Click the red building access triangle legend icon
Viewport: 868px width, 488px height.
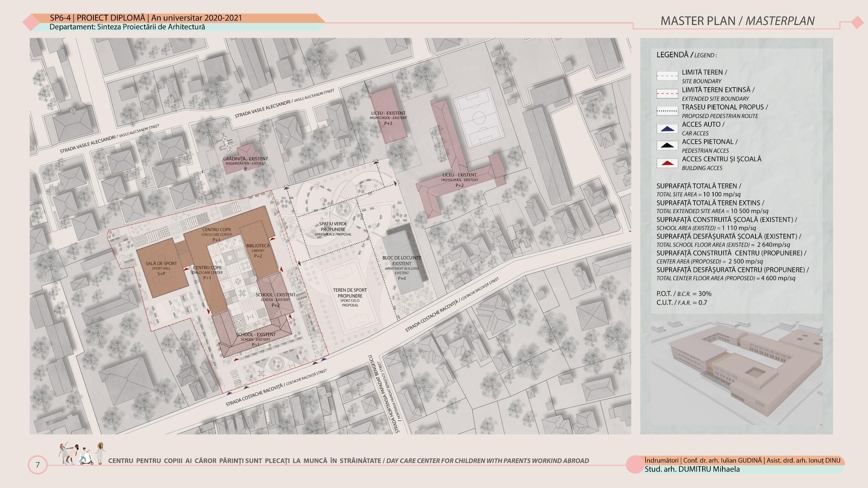(x=667, y=163)
